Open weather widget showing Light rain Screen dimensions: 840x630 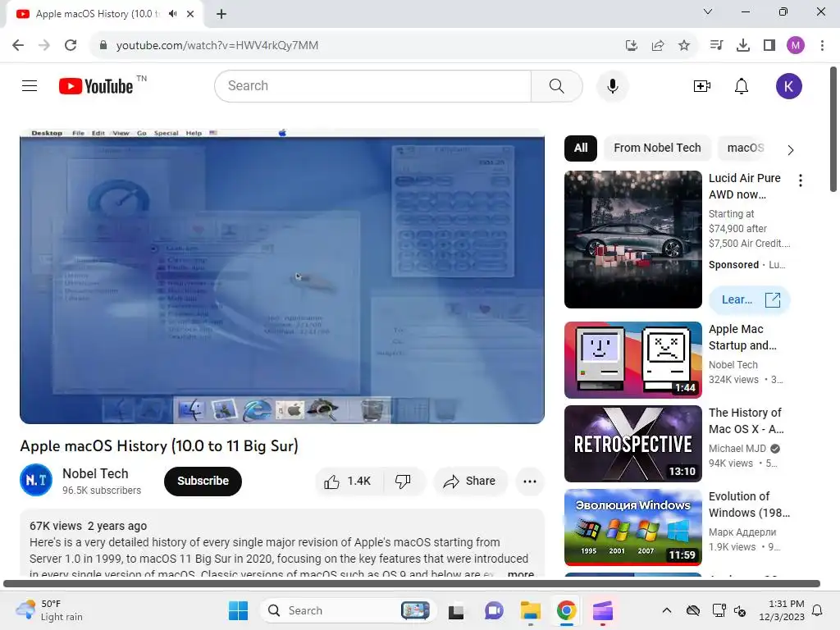pyautogui.click(x=49, y=610)
